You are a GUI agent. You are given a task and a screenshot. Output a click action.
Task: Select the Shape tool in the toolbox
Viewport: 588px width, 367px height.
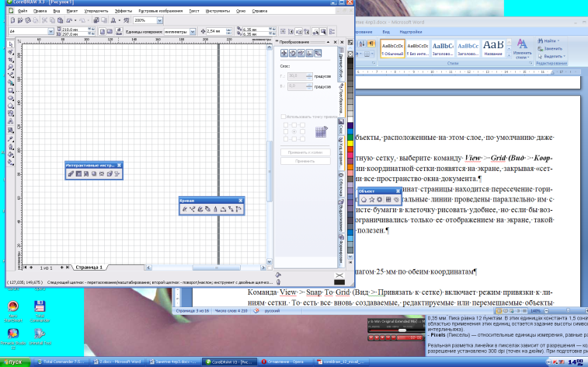[11, 52]
